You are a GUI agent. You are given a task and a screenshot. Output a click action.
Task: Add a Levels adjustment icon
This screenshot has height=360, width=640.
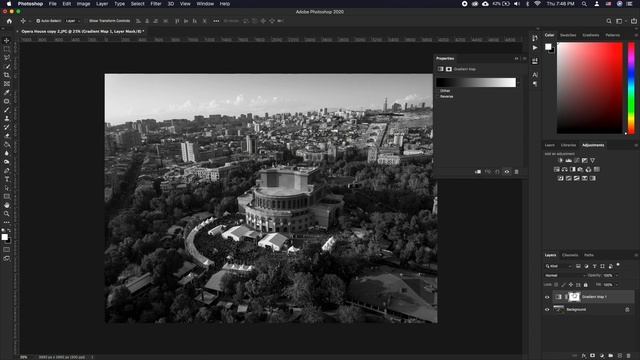point(569,160)
